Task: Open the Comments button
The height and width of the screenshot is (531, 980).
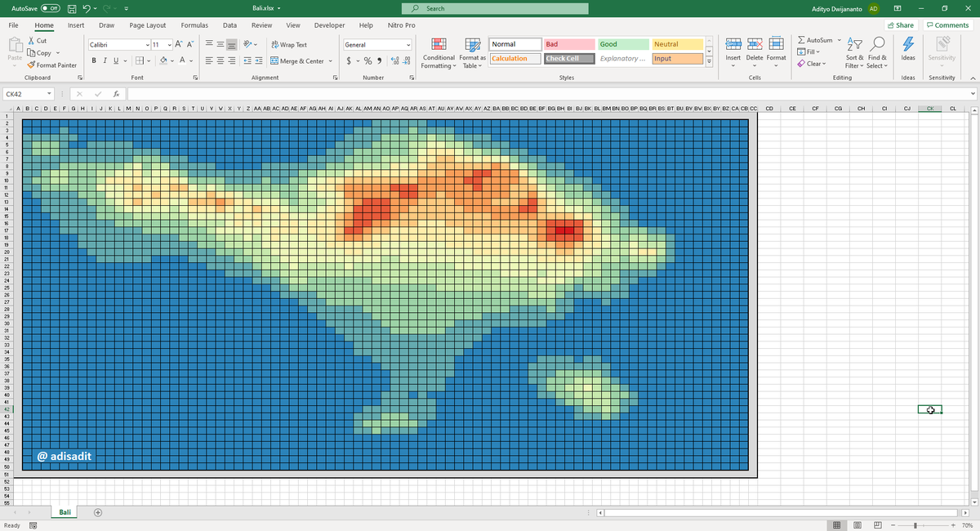Action: (947, 25)
